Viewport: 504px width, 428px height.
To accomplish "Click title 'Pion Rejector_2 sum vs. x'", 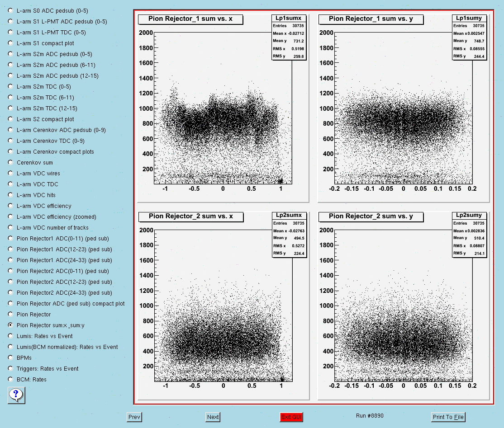I will pyautogui.click(x=191, y=216).
